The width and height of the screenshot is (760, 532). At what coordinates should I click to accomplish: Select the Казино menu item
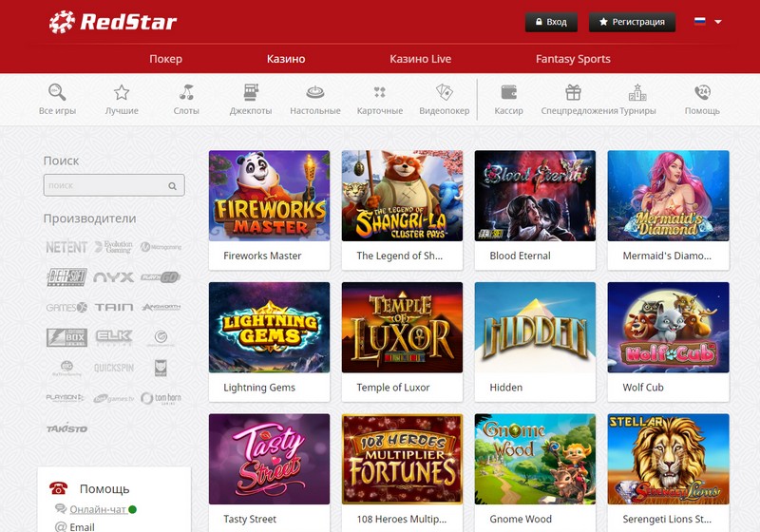coord(286,59)
